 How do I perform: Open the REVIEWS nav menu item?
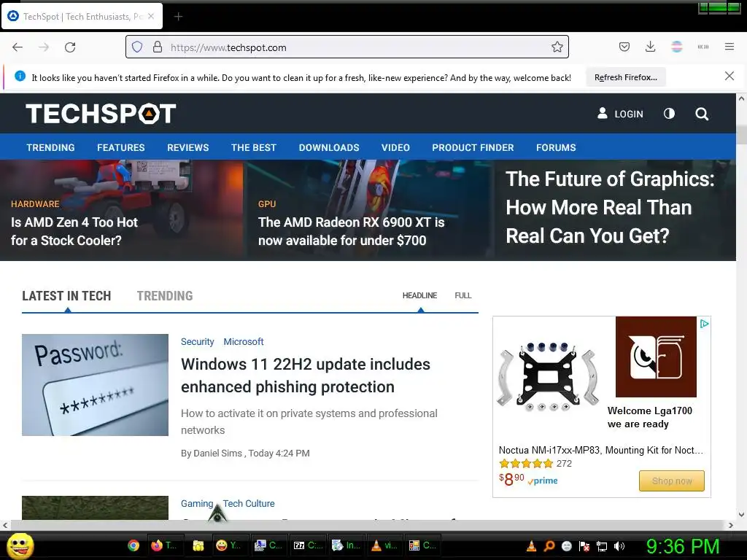tap(187, 147)
